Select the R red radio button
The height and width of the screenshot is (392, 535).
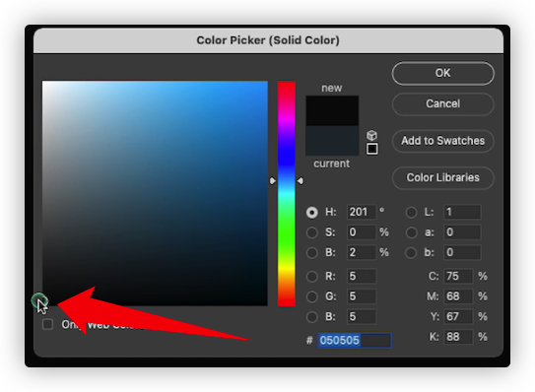(x=311, y=277)
